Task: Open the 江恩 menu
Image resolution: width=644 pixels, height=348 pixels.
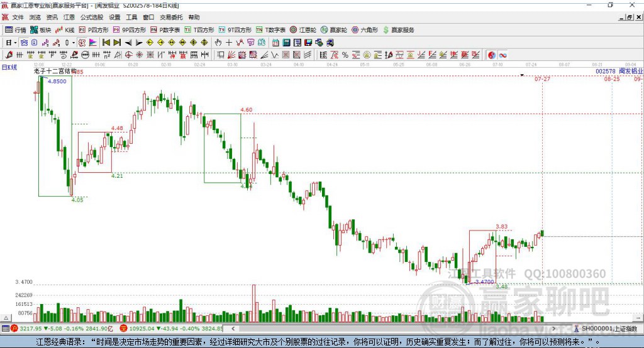Action: [69, 17]
